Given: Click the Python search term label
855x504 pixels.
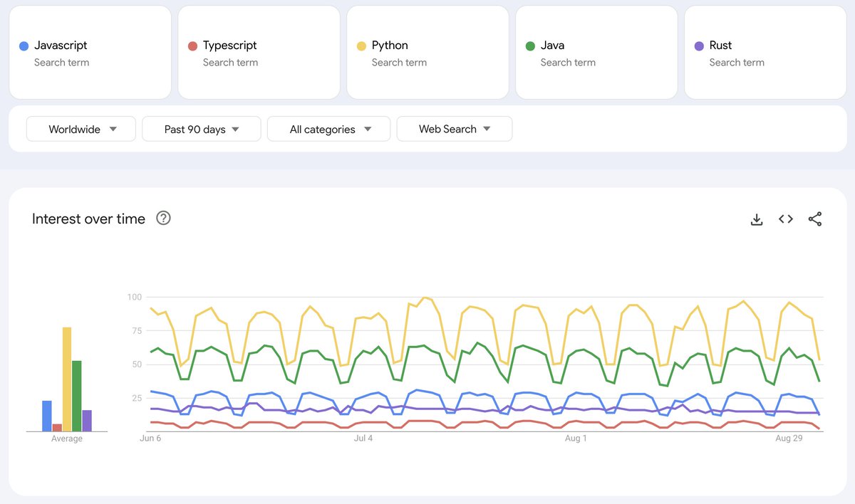Looking at the screenshot, I should 390,45.
